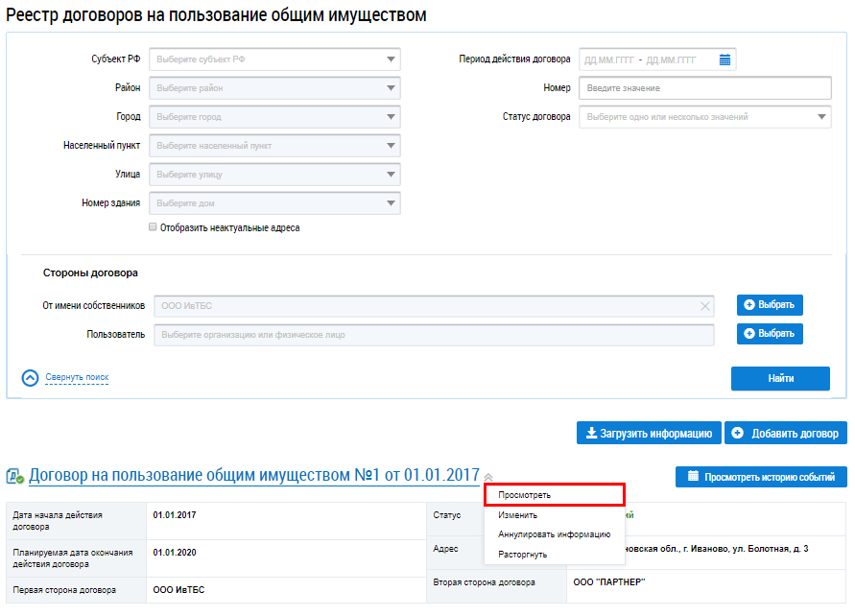
Task: Click Просмотреть историю событий button
Action: pyautogui.click(x=761, y=477)
